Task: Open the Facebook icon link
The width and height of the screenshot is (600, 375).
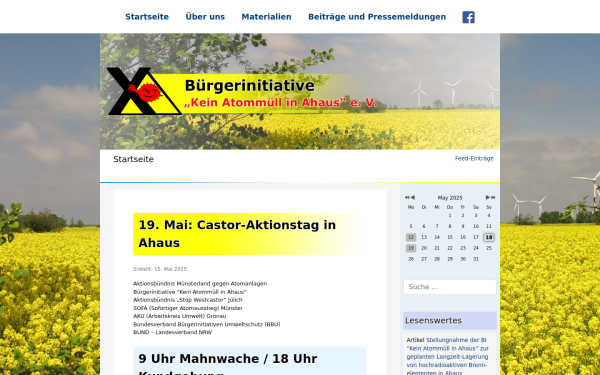Action: [x=468, y=17]
